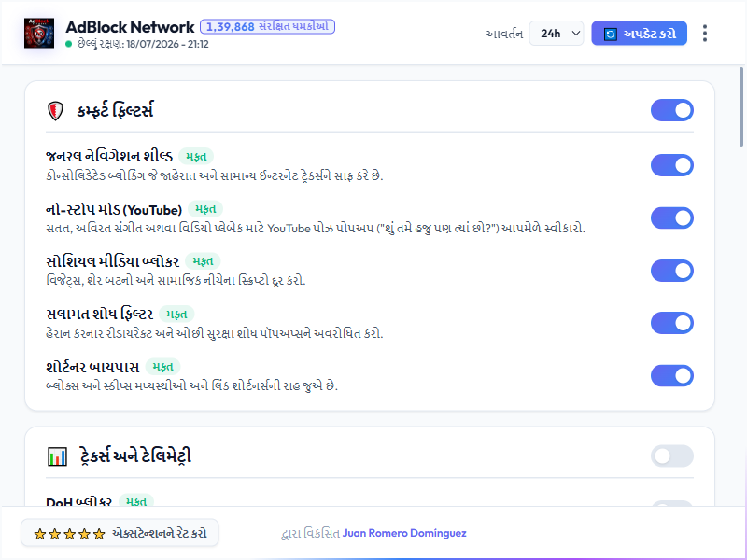Turn off the સોશિયલ મીડિયા બ્લોકર switch
Viewport: 747px width, 560px height.
[671, 271]
